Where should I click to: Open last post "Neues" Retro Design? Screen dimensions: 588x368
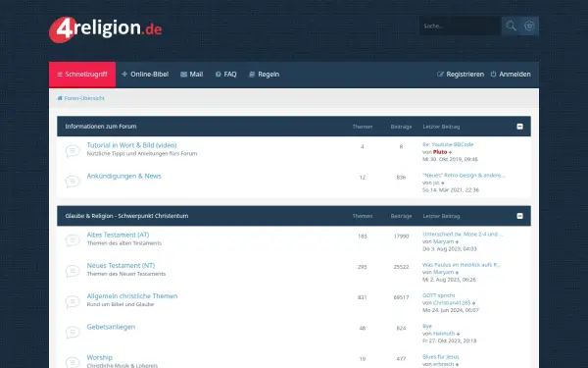pyautogui.click(x=464, y=176)
